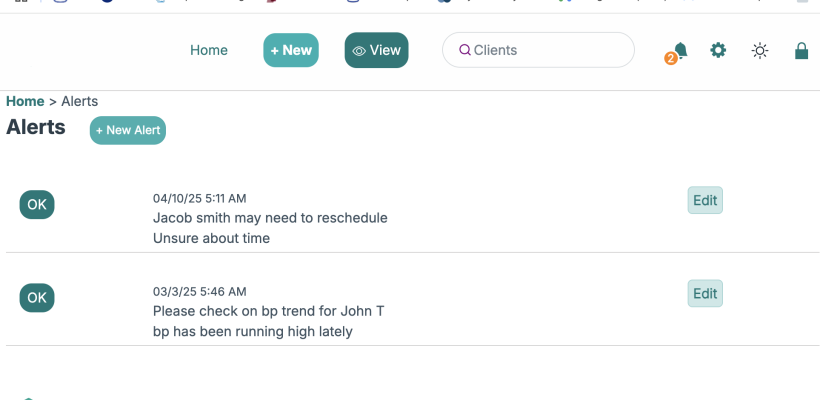Click the lock icon to log out

[801, 51]
